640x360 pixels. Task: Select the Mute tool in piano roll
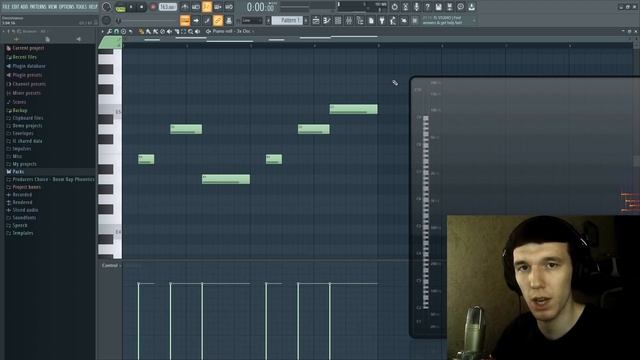(169, 31)
